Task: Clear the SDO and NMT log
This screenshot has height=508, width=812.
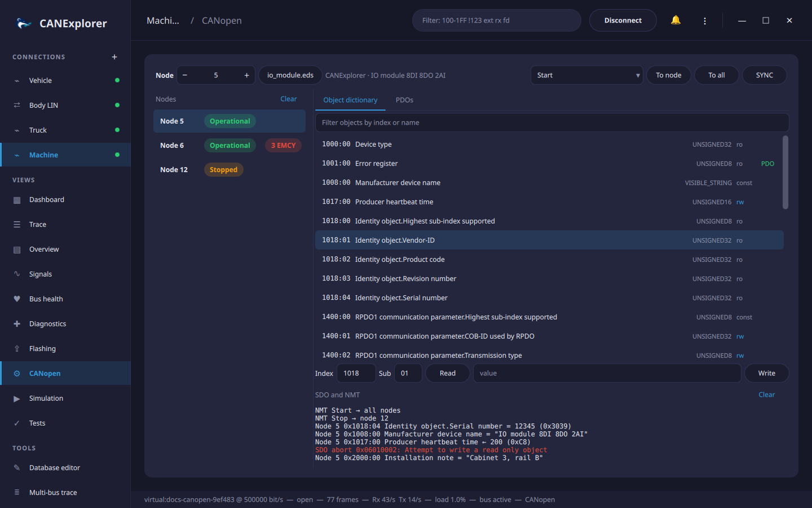Action: pyautogui.click(x=767, y=395)
